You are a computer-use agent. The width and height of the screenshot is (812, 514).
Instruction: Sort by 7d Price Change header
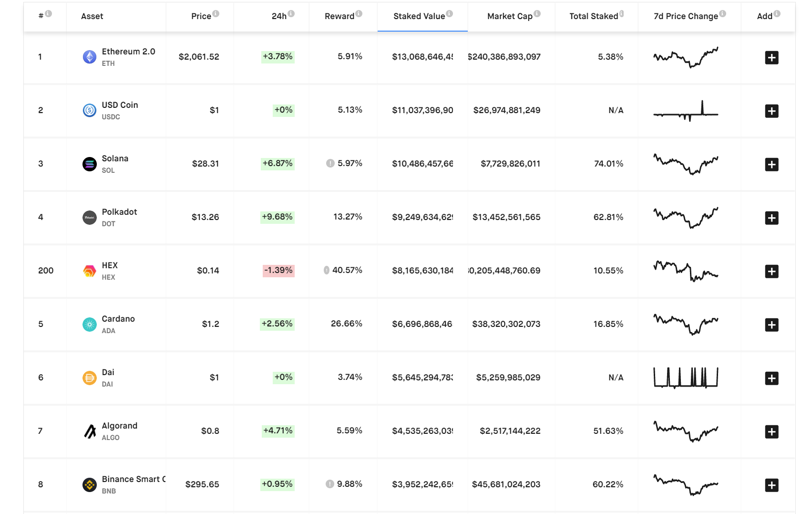(x=686, y=16)
